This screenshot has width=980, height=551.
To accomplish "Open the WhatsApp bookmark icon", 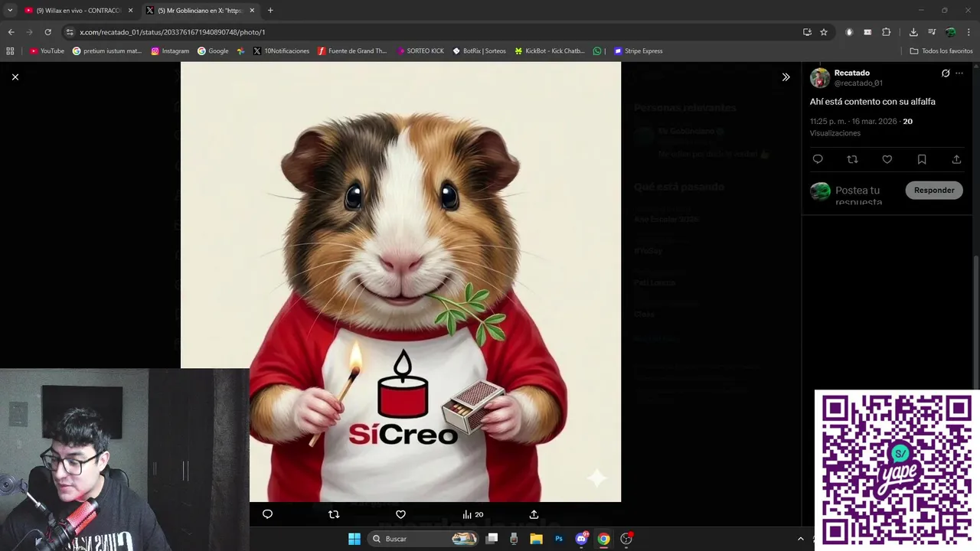I will pyautogui.click(x=597, y=51).
